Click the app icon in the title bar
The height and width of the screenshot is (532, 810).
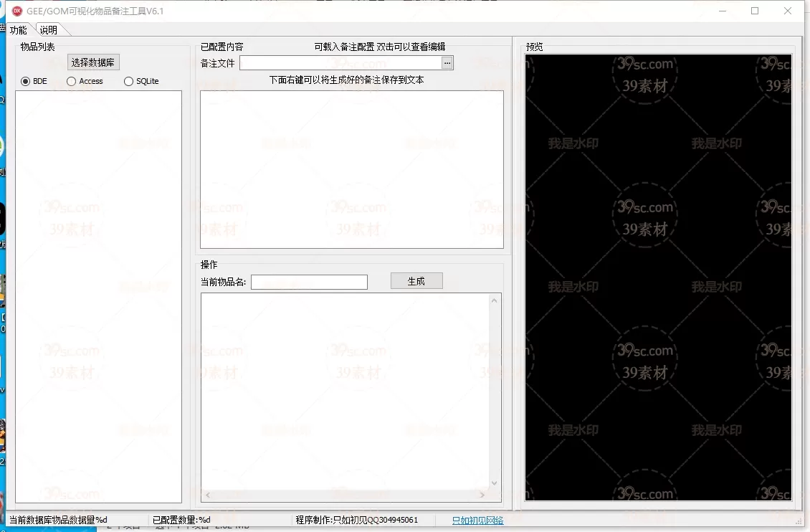tap(17, 11)
